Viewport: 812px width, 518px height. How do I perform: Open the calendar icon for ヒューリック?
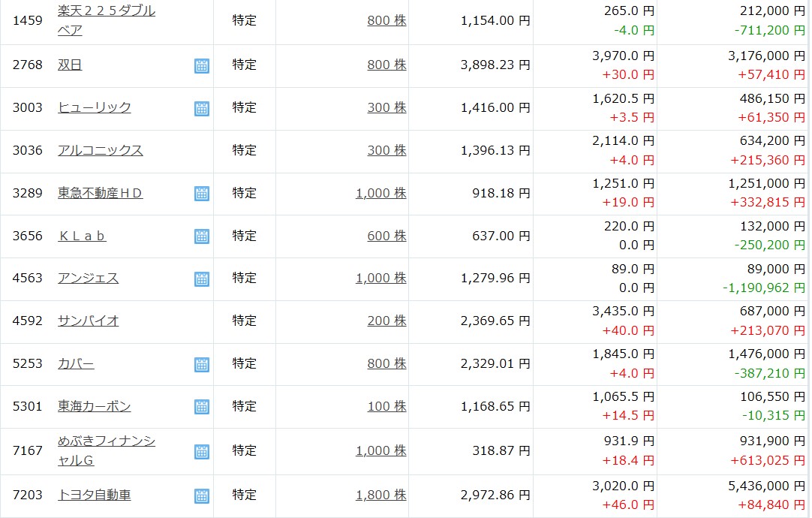pyautogui.click(x=201, y=108)
